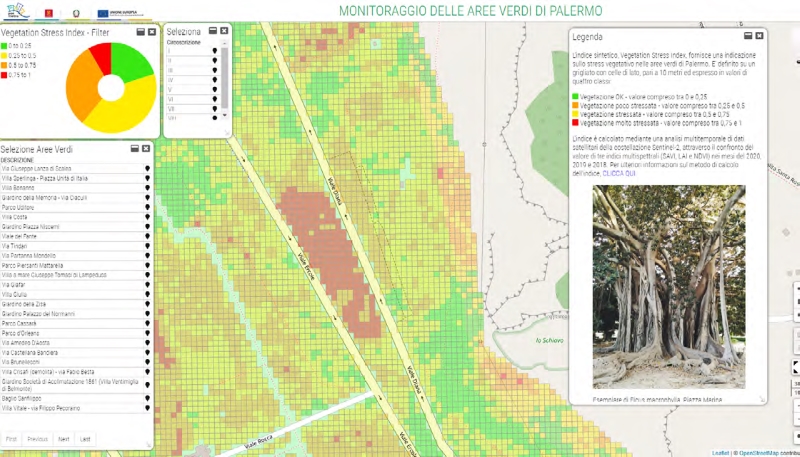Go to the Previous page of green areas

coord(37,439)
